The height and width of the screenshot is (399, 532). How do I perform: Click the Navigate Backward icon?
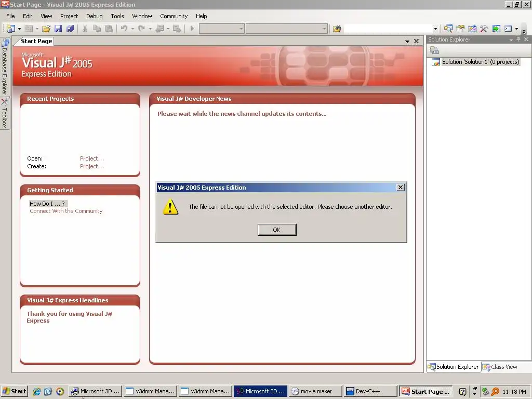[x=159, y=29]
